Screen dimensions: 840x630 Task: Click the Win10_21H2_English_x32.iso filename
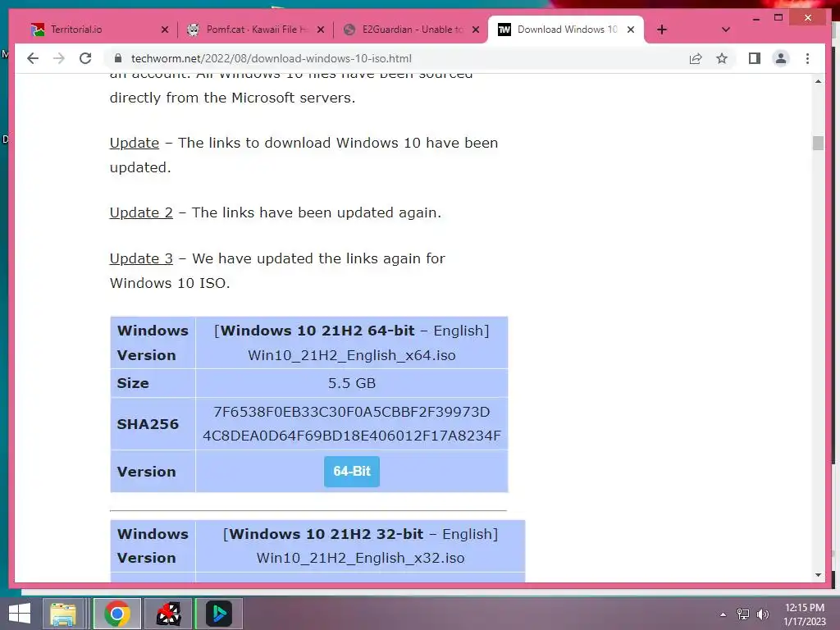click(360, 558)
